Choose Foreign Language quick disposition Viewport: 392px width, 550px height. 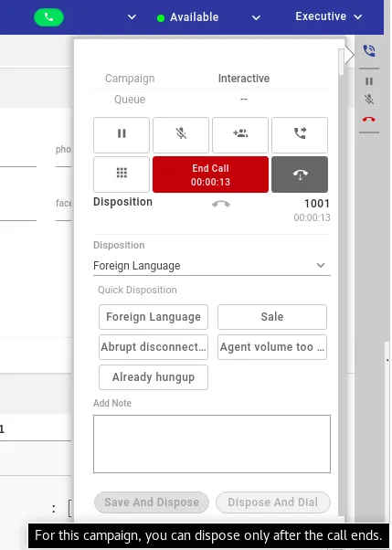point(154,317)
